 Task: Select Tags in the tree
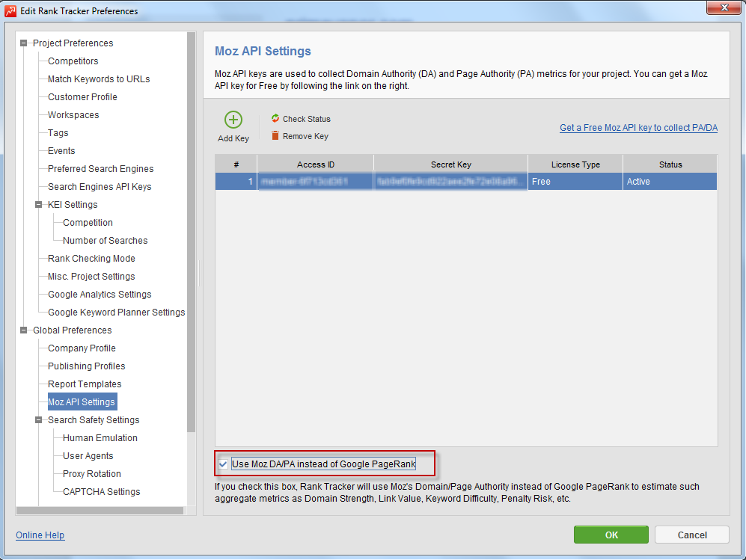click(58, 133)
